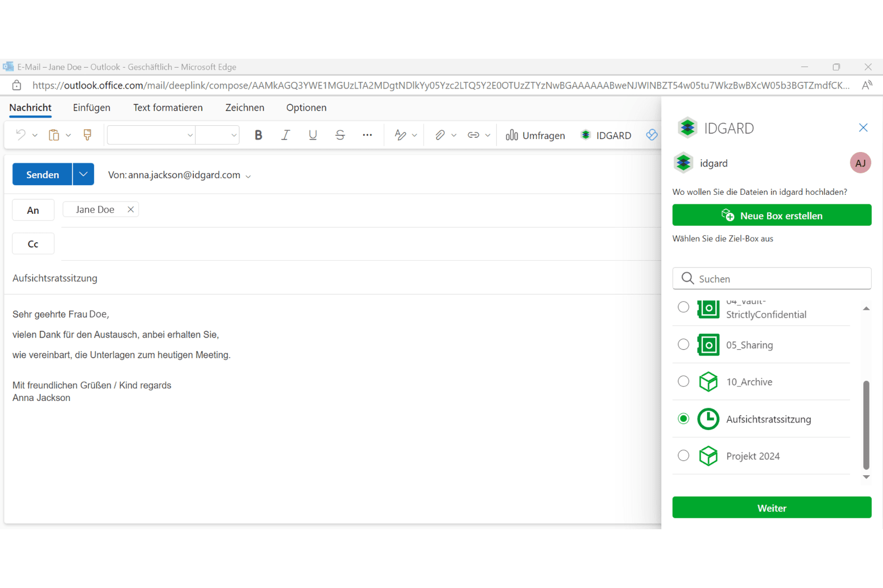The width and height of the screenshot is (883, 588).
Task: Click the browser URL address field
Action: click(441, 85)
